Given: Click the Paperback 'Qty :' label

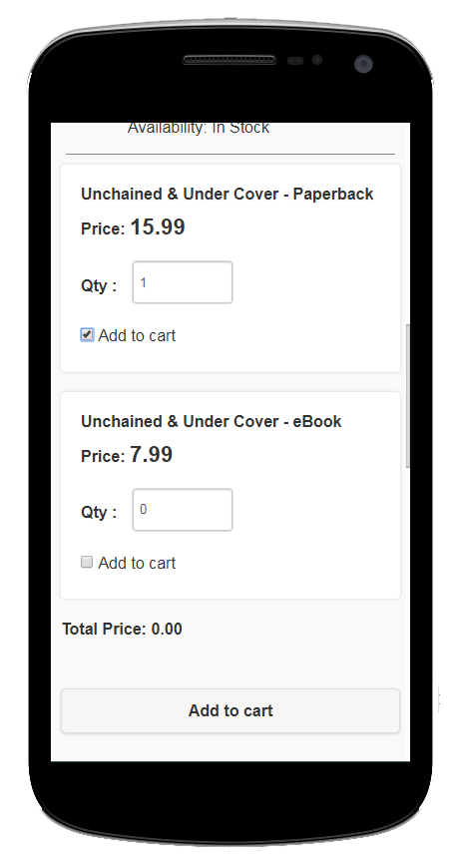Looking at the screenshot, I should click(x=99, y=285).
